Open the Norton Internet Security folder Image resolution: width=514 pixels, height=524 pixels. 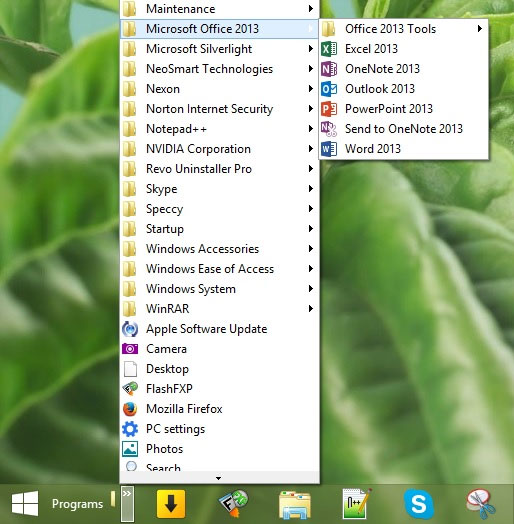coord(219,109)
